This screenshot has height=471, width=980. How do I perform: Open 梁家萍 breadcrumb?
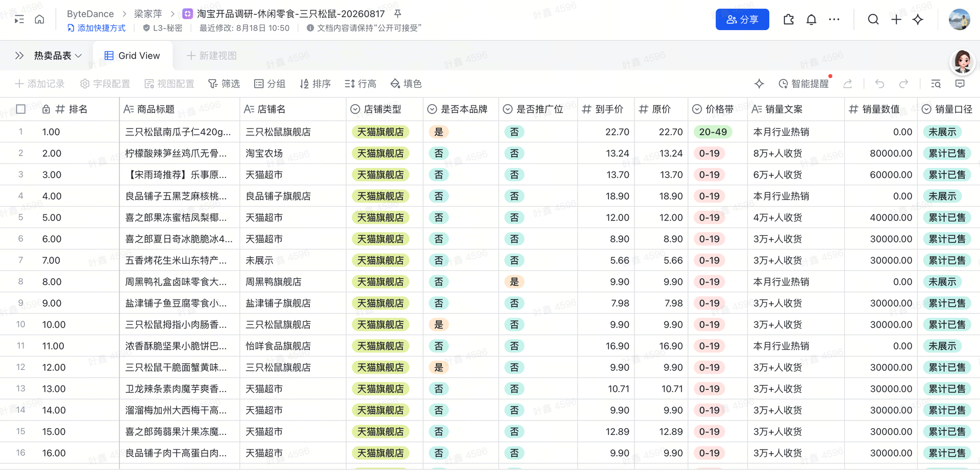[x=148, y=14]
